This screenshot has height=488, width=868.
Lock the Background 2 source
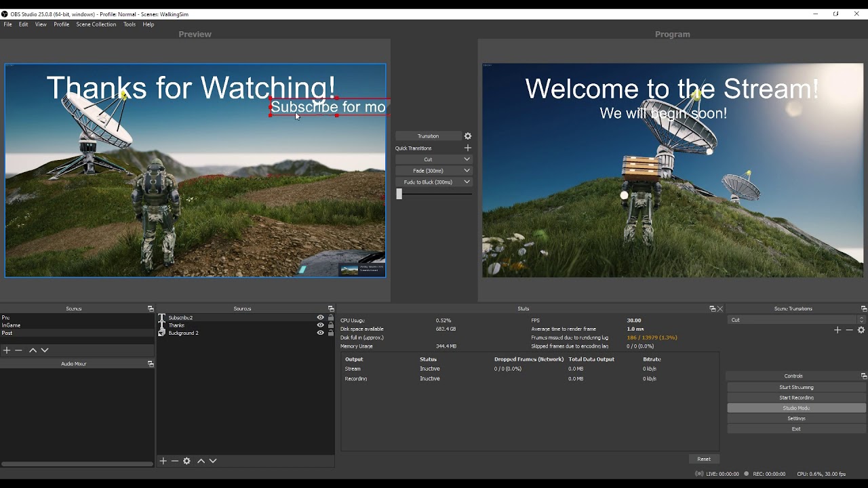[331, 333]
